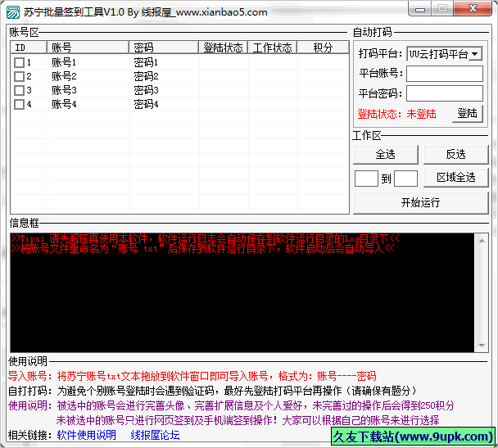Click the info box scrollbar down arrow

[482, 345]
